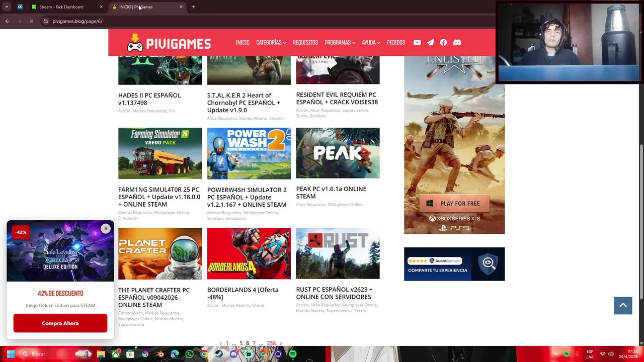Click the scroll-to-top arrow button
The width and height of the screenshot is (644, 362).
click(623, 305)
